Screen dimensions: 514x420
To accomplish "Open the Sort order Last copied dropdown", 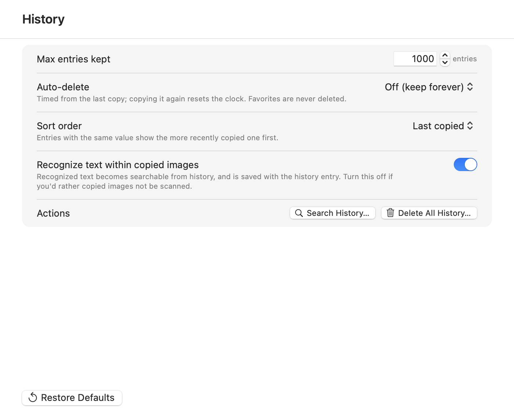I will (x=443, y=126).
